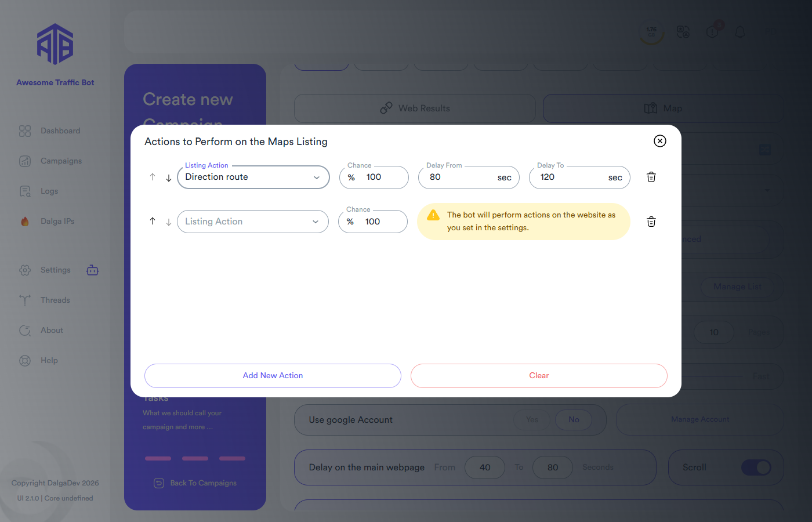Click the Campaigns chart icon

click(x=25, y=161)
